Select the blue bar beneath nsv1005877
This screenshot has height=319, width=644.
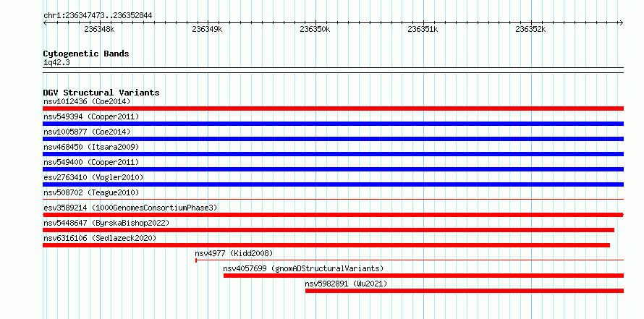click(333, 139)
